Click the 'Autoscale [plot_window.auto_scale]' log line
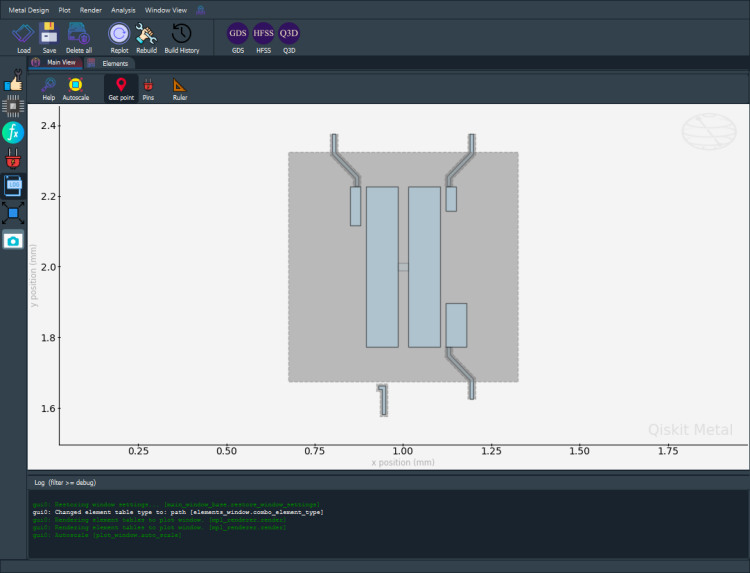Viewport: 750px width, 573px height. coord(107,535)
